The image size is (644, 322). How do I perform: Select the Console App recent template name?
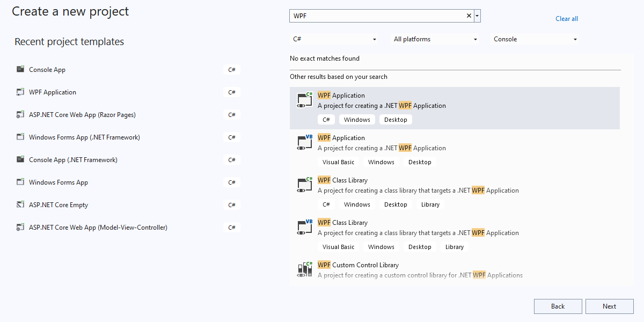[47, 70]
